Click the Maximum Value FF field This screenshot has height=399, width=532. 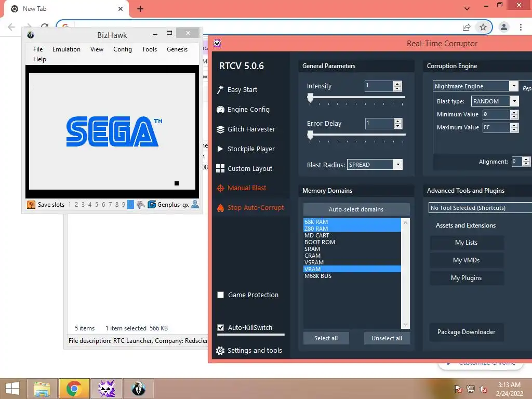pyautogui.click(x=496, y=128)
